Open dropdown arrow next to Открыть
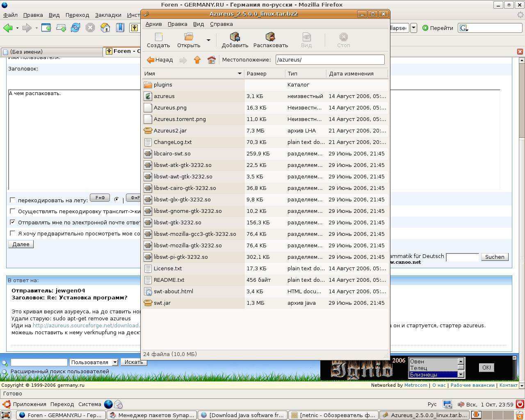This screenshot has width=525, height=420. (208, 40)
